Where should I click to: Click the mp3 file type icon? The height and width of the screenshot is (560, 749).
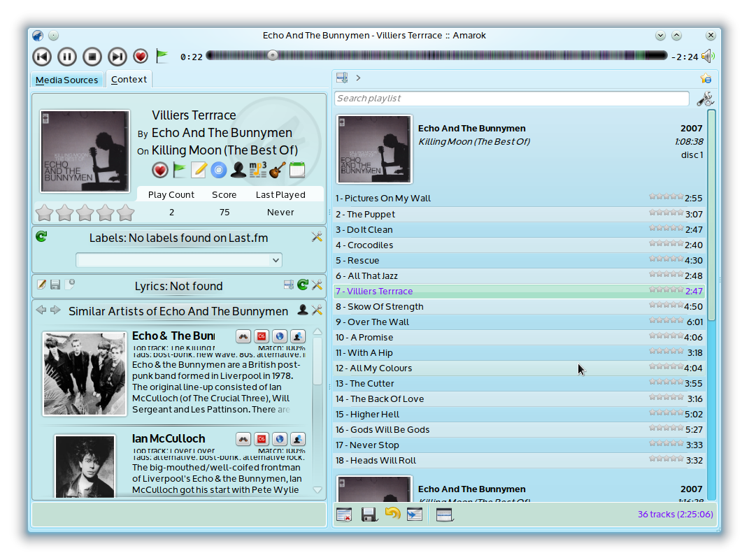[258, 170]
